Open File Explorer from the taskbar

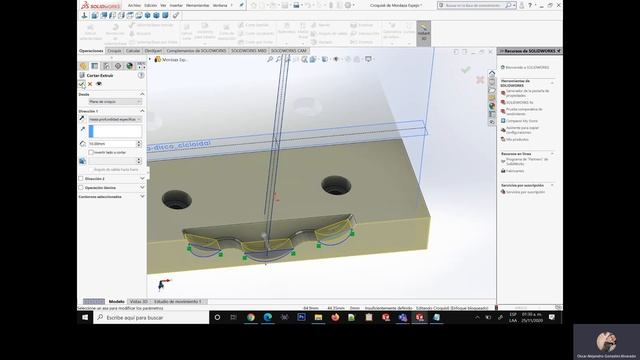[x=318, y=317]
